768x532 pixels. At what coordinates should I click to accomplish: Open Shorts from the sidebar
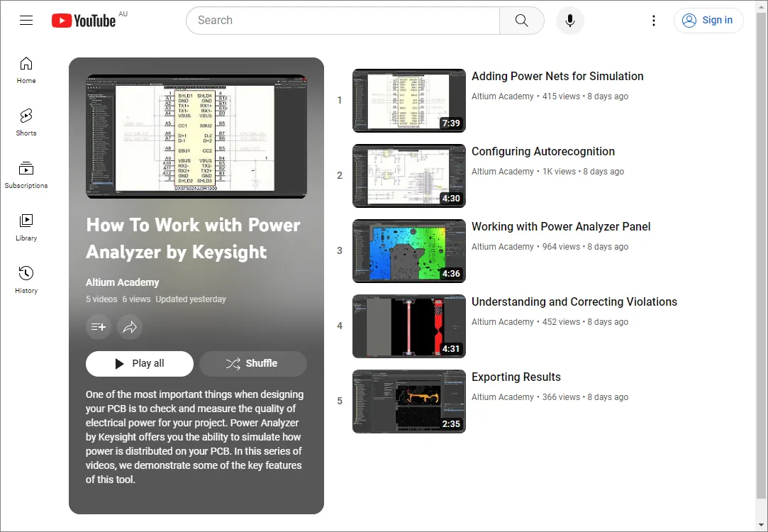(x=26, y=123)
